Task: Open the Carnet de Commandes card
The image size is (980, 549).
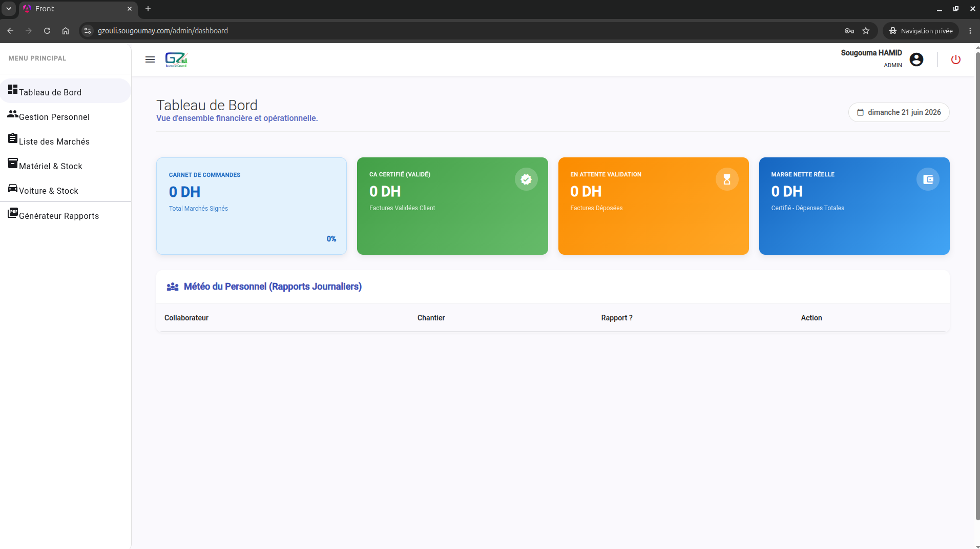Action: tap(252, 206)
